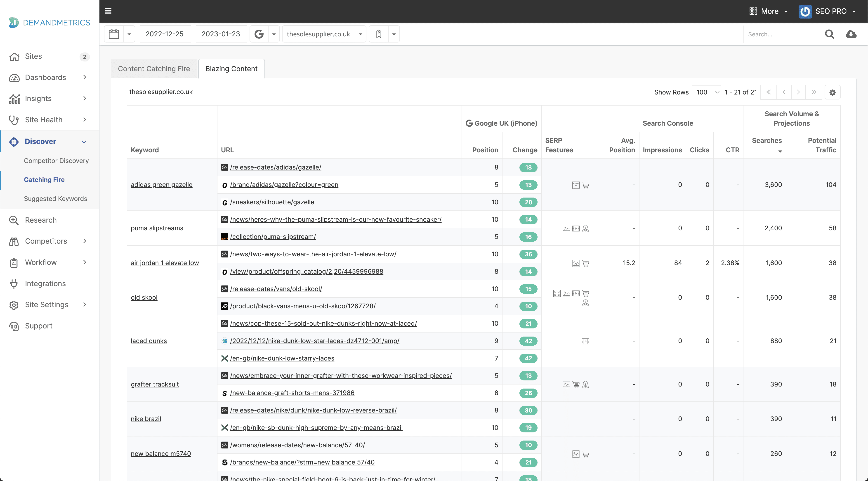
Task: Open the tag filter dropdown arrow
Action: (x=394, y=34)
